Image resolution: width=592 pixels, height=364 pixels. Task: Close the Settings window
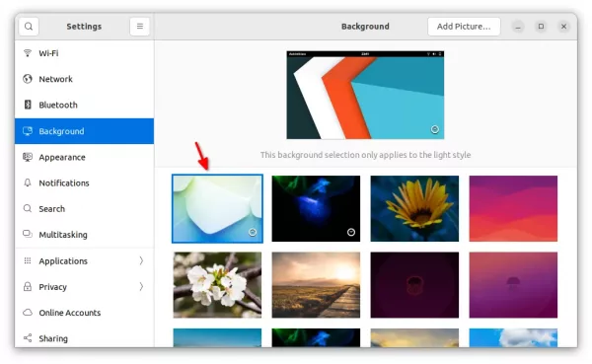coord(563,27)
